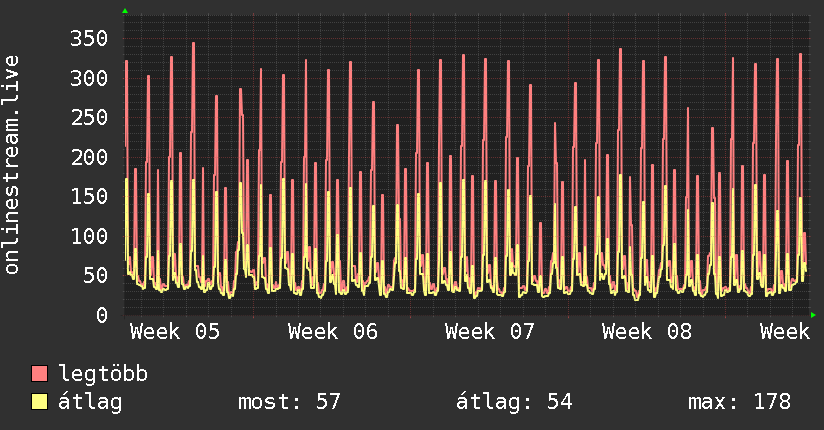Select the Week 05 axis label
The image size is (824, 430).
174,331
